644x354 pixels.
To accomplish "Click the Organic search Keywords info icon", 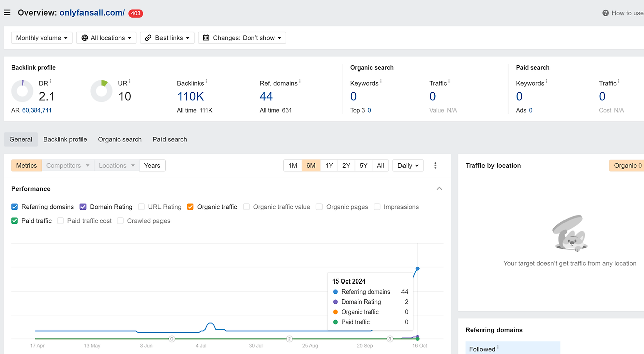I will point(381,82).
